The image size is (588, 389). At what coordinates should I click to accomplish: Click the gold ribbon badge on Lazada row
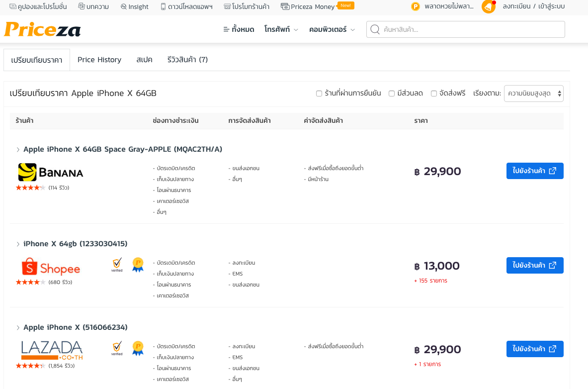138,348
